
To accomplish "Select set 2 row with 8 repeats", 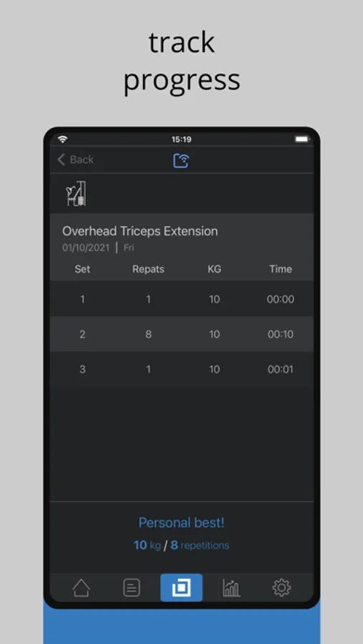I will (x=181, y=334).
